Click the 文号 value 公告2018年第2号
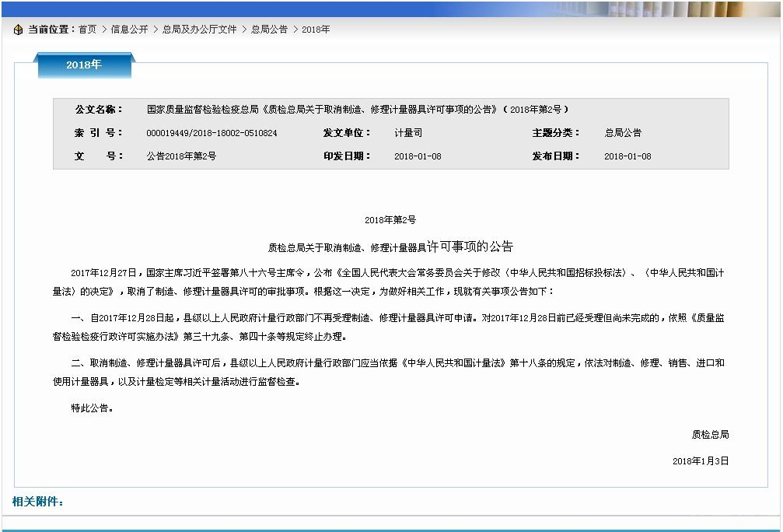This screenshot has height=532, width=783. (181, 156)
